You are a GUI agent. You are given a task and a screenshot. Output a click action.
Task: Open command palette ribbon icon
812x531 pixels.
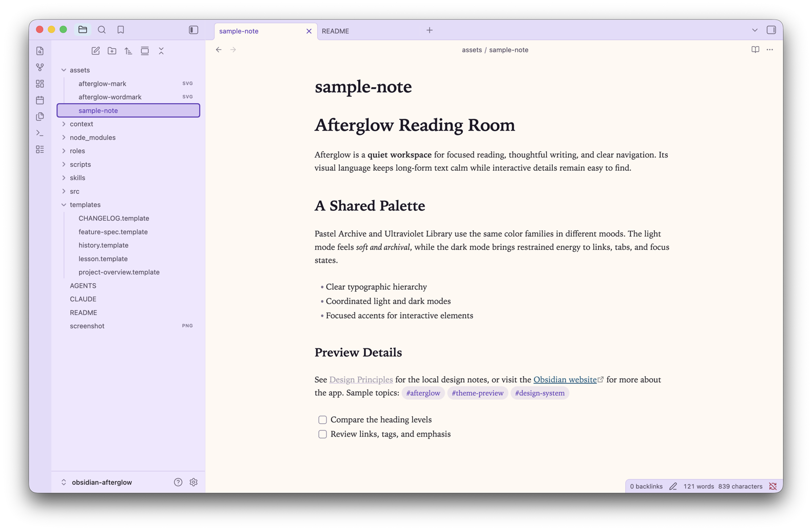tap(40, 133)
